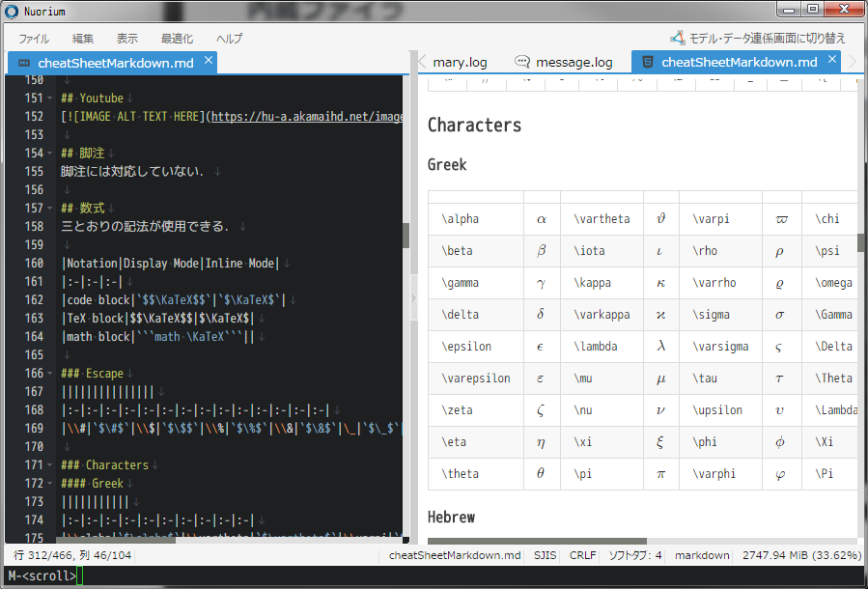Click editor vertical scrollbar thumb
868x589 pixels.
point(406,236)
